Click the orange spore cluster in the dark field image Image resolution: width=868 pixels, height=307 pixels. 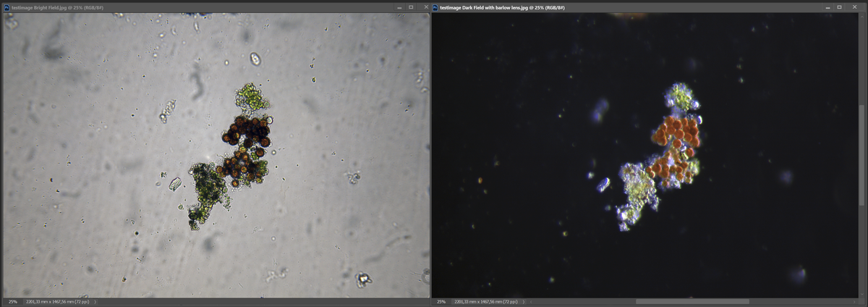pos(677,134)
